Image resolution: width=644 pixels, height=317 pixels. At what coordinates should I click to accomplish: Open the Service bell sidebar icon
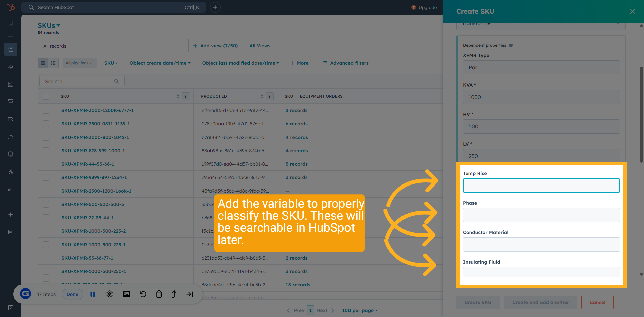point(11,137)
